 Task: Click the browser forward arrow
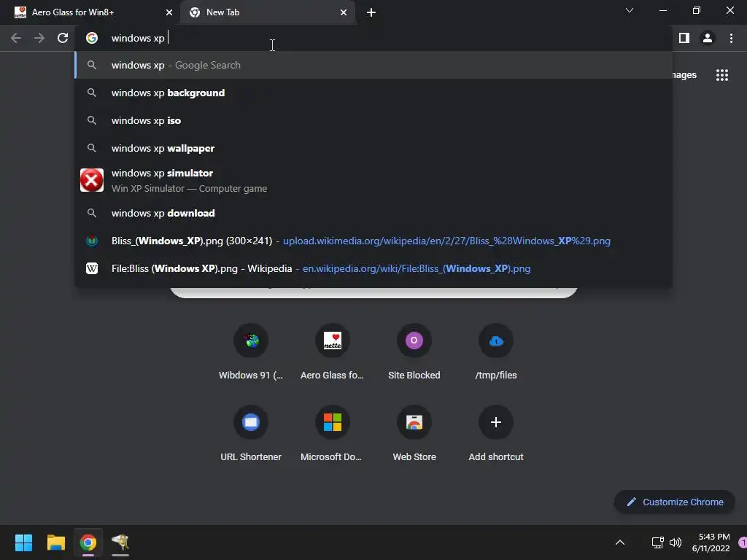[x=39, y=38]
